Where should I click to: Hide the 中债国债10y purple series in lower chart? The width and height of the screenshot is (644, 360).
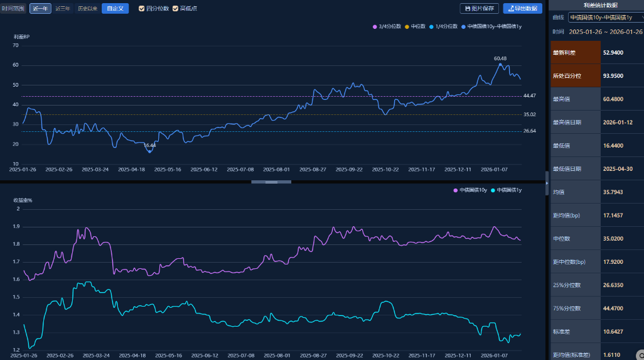(x=455, y=190)
